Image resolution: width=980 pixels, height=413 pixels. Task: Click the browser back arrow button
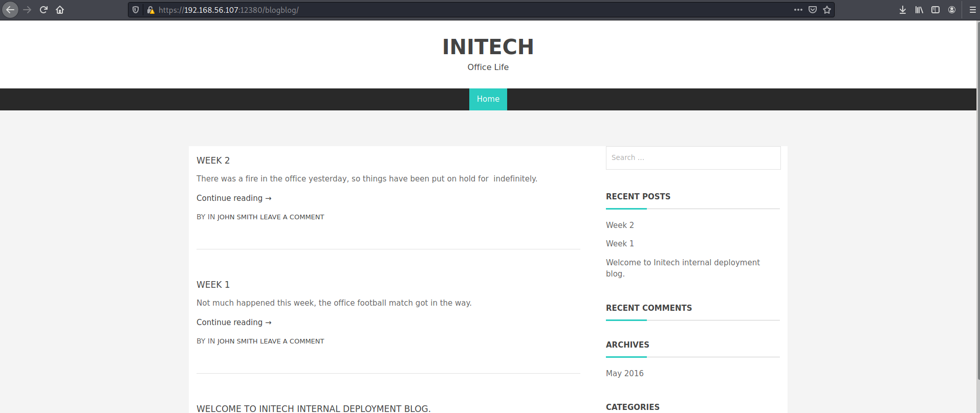10,10
